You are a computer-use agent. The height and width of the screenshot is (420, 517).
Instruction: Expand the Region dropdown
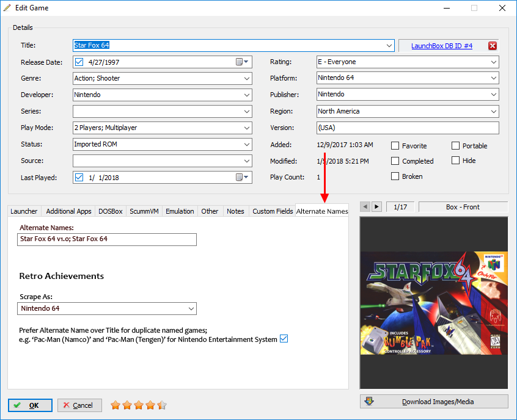(x=494, y=111)
